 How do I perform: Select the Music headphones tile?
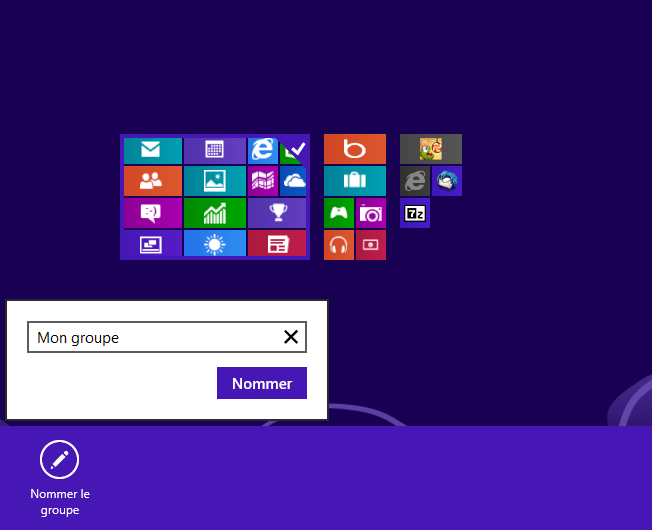[339, 245]
